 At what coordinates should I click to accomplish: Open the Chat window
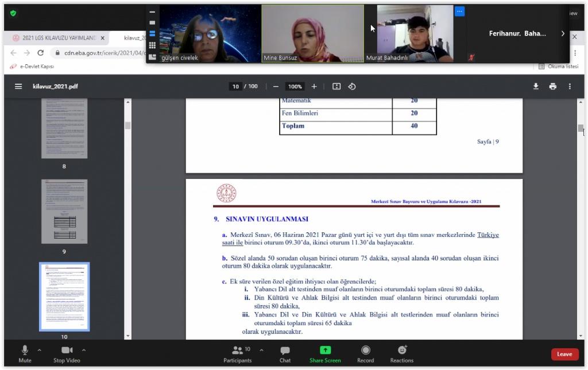click(x=285, y=353)
